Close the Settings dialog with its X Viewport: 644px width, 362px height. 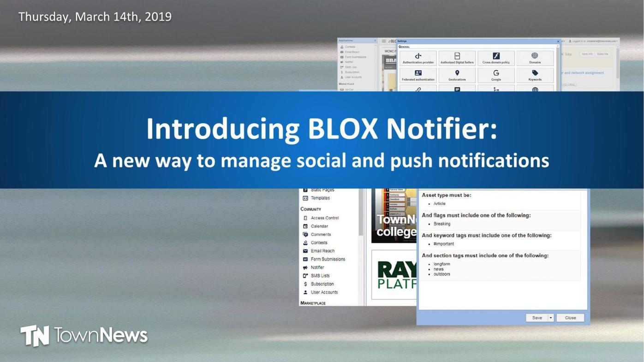click(558, 41)
